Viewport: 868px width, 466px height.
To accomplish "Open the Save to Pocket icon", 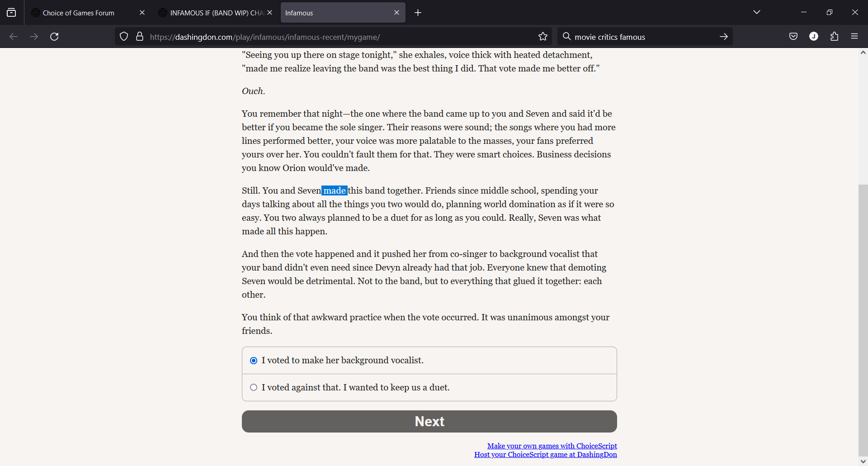I will point(793,37).
